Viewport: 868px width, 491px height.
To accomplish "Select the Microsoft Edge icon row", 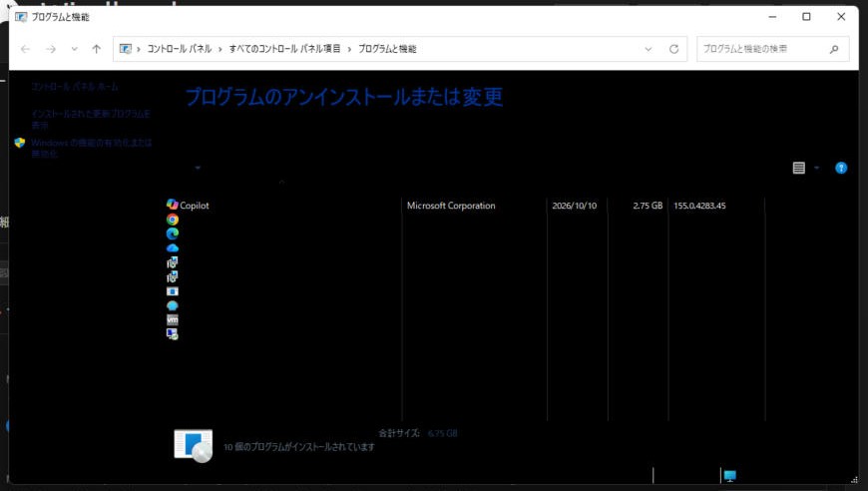I will click(173, 234).
